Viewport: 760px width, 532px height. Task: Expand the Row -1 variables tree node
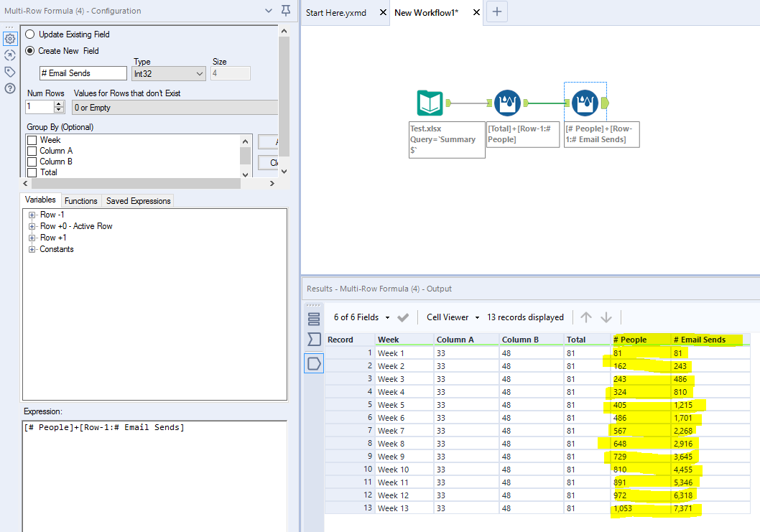[x=32, y=215]
